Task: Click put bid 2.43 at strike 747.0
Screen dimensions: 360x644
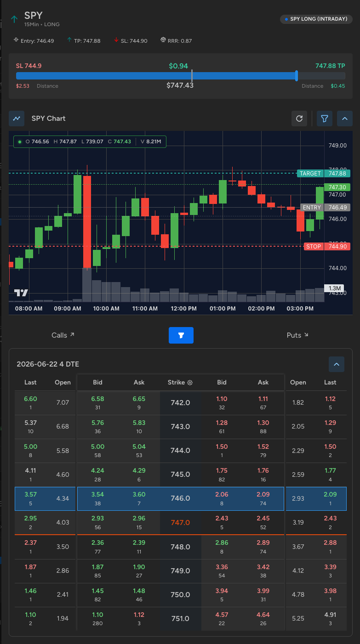Action: tap(222, 518)
